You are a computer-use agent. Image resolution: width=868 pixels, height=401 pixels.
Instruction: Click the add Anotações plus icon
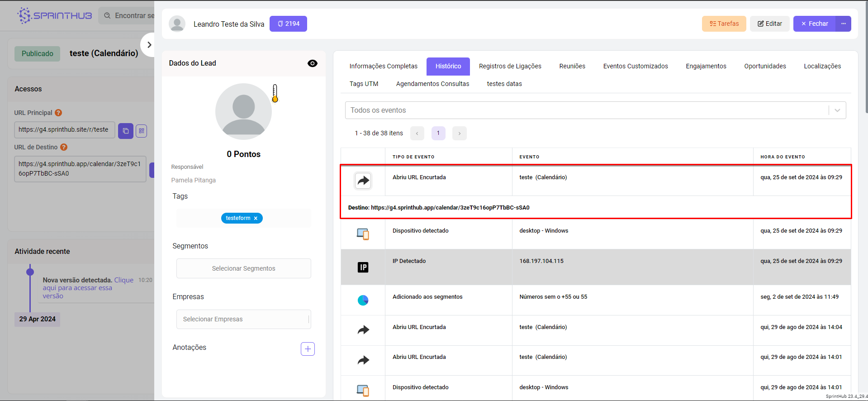(x=308, y=348)
